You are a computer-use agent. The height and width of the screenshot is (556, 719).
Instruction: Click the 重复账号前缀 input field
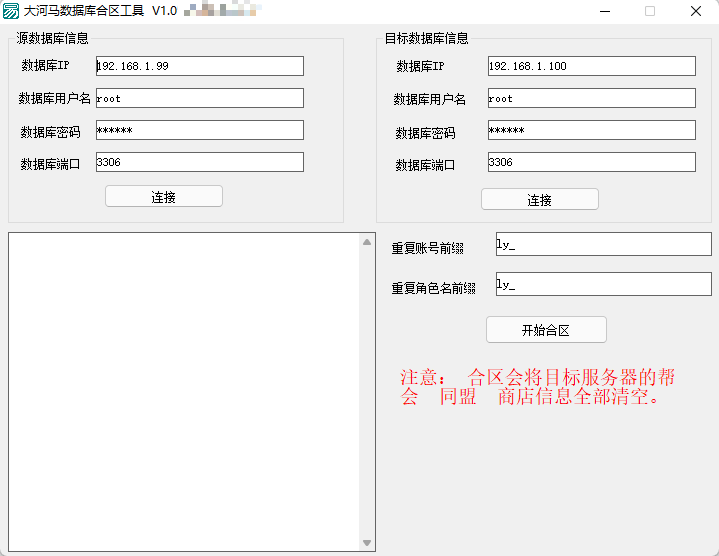coord(603,244)
